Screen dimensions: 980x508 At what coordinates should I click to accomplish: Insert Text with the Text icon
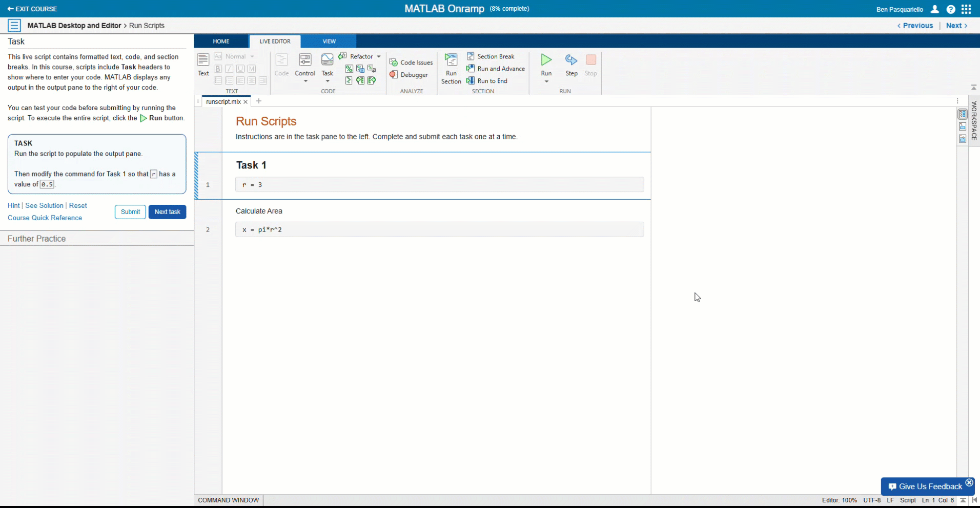(x=203, y=60)
